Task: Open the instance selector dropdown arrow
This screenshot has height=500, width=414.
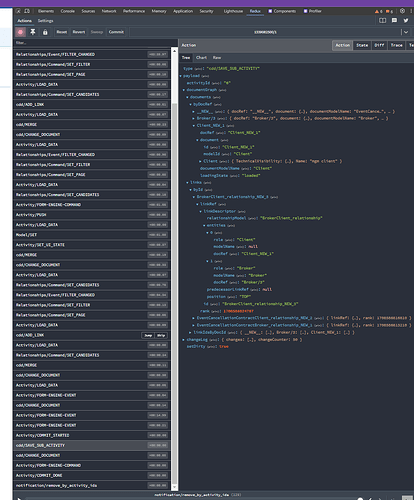Action: [406, 32]
